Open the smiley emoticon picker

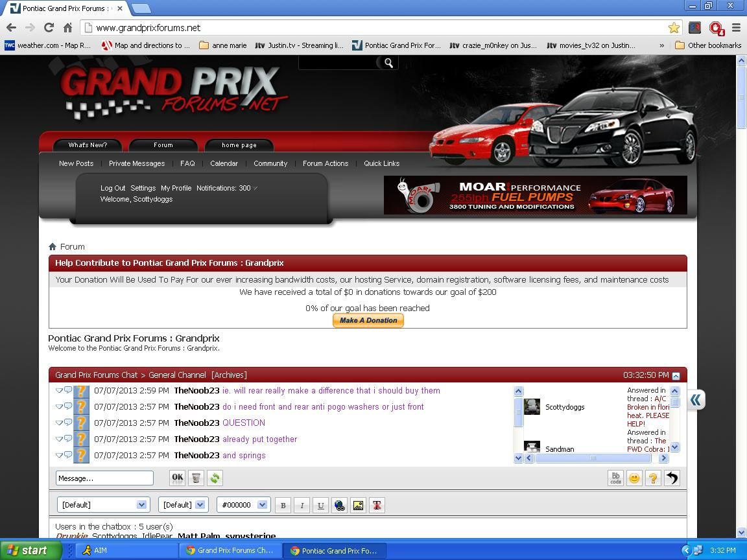(x=634, y=478)
